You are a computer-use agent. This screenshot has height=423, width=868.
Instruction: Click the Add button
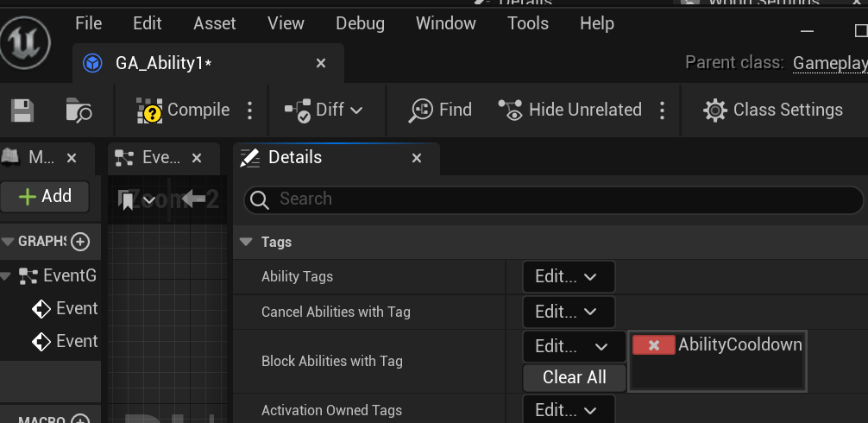(46, 196)
